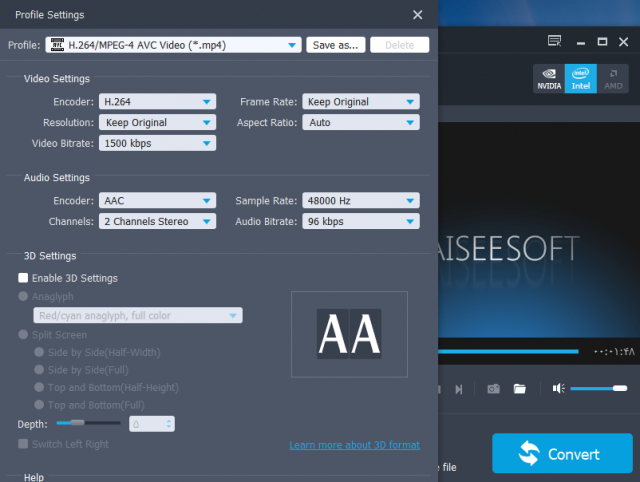Open the feedback message icon in title bar
640x482 pixels.
tap(554, 41)
